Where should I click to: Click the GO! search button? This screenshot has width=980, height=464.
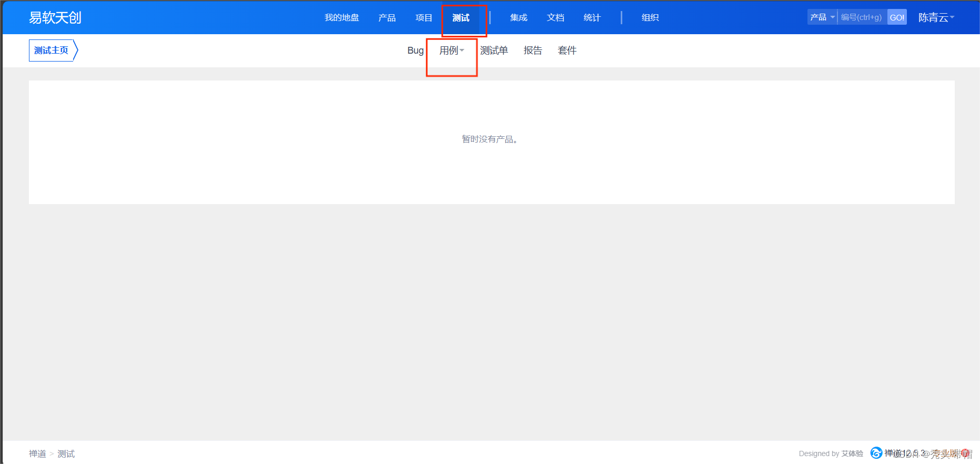897,17
